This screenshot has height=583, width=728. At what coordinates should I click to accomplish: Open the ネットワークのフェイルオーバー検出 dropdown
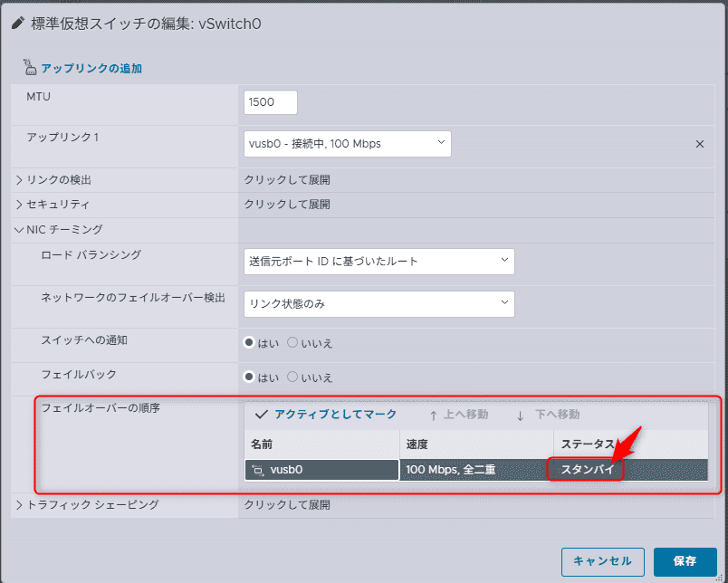(378, 304)
